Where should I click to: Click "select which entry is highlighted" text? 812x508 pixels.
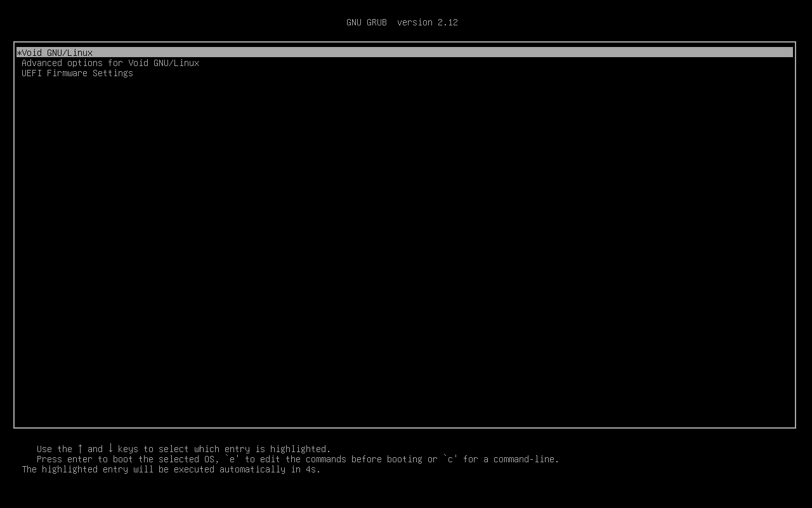244,449
